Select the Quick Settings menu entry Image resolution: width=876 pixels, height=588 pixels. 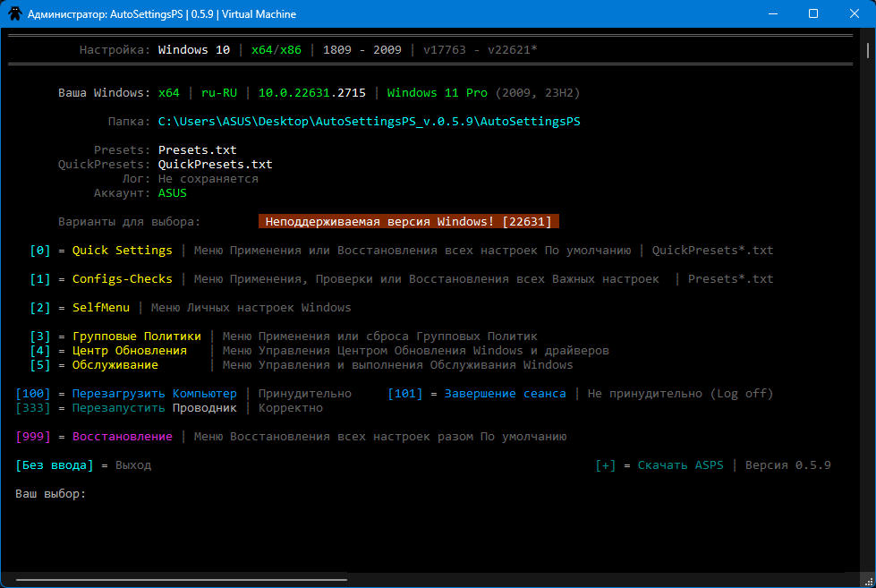[122, 251]
